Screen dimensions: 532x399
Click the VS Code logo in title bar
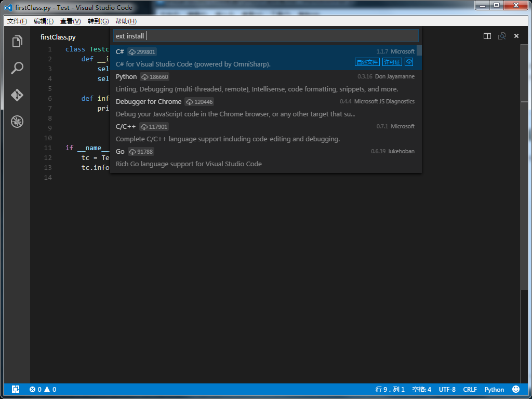tap(8, 7)
